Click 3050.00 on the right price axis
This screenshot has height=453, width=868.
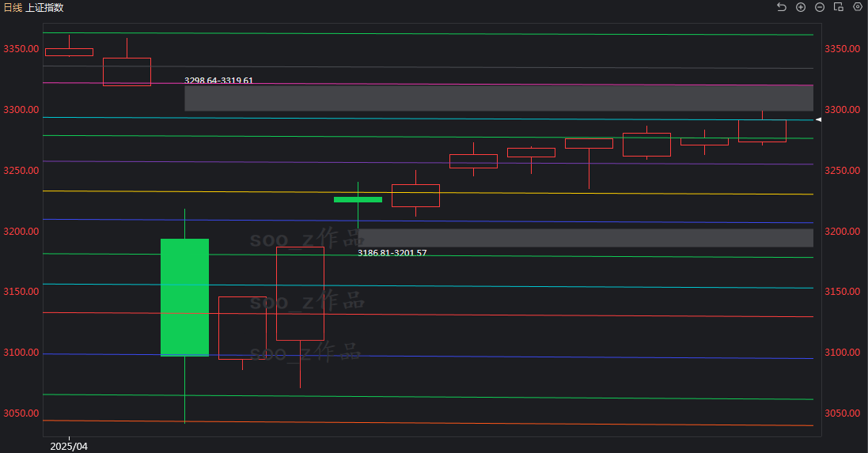(x=843, y=413)
